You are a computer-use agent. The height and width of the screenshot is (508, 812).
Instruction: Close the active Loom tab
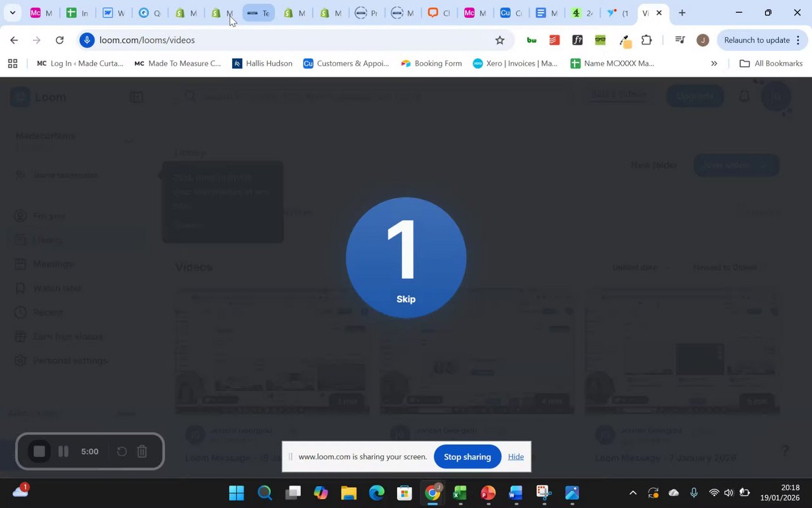click(x=658, y=13)
